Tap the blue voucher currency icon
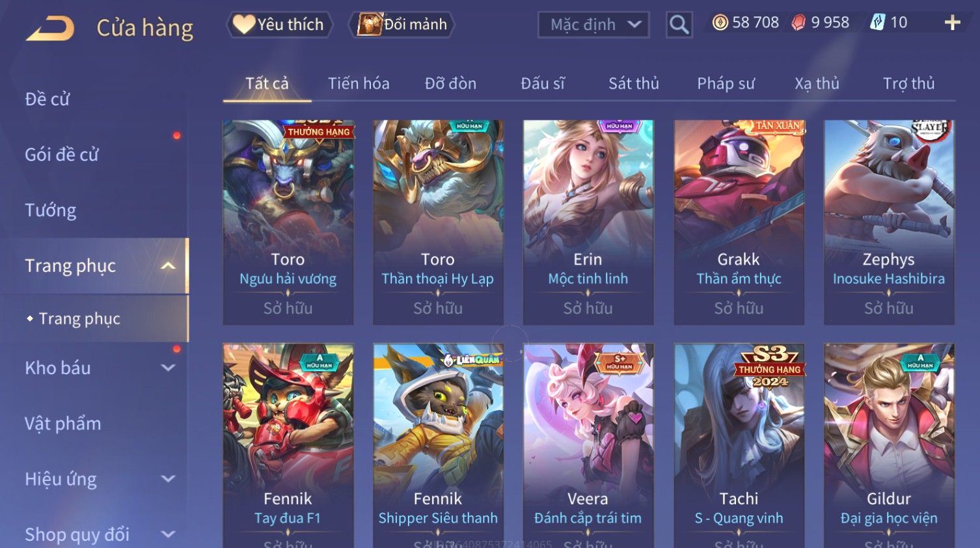Image resolution: width=980 pixels, height=548 pixels. (x=877, y=23)
